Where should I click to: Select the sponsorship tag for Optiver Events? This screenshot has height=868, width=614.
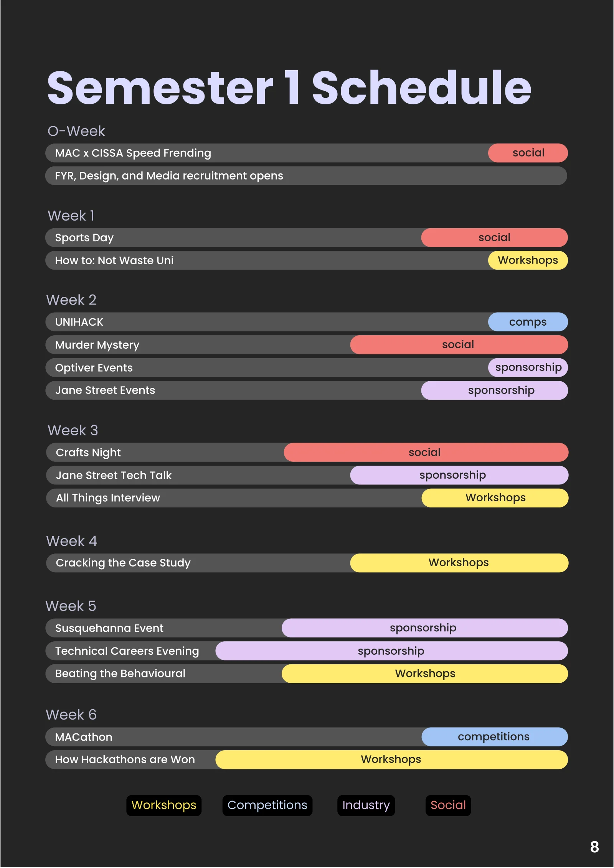(528, 367)
